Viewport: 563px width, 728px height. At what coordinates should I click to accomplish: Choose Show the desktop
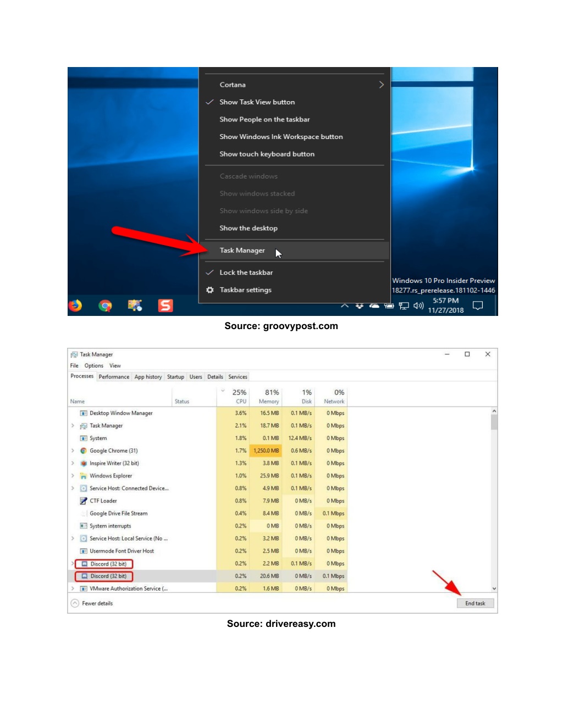[294, 228]
